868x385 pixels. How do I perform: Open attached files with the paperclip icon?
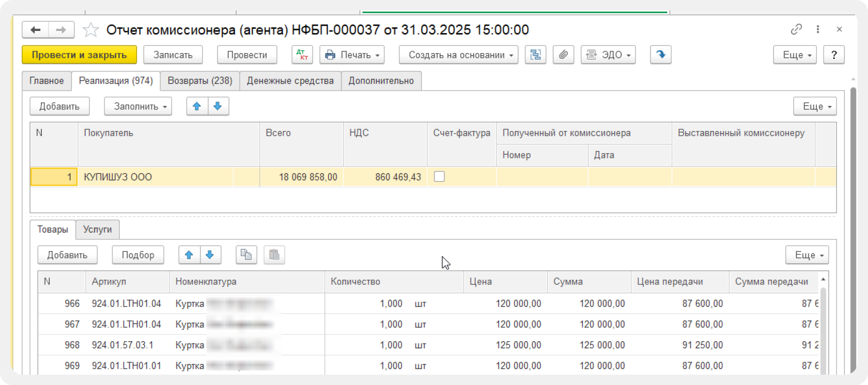click(x=564, y=55)
